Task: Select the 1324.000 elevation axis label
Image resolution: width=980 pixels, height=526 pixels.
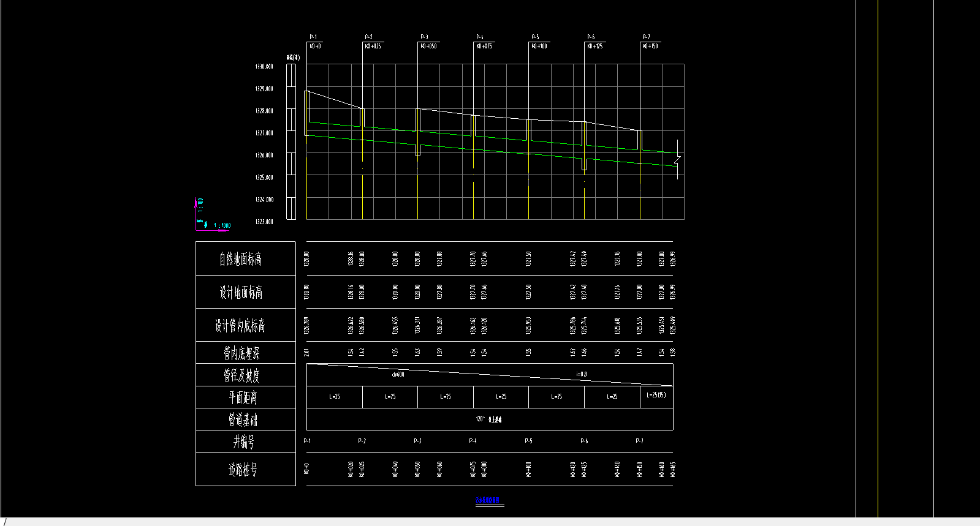Action: pyautogui.click(x=264, y=200)
